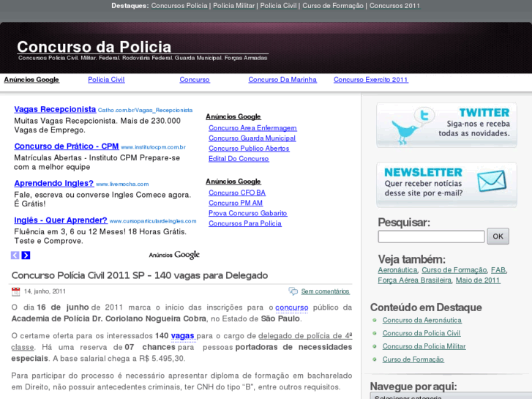532x399 pixels.
Task: Click the vagas link in article text
Action: 182,336
